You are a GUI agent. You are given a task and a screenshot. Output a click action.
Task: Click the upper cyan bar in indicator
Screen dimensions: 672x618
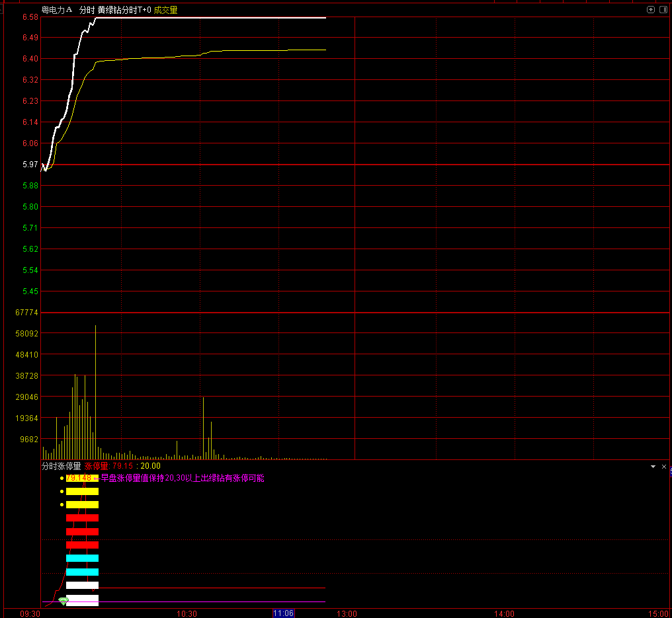tap(82, 558)
